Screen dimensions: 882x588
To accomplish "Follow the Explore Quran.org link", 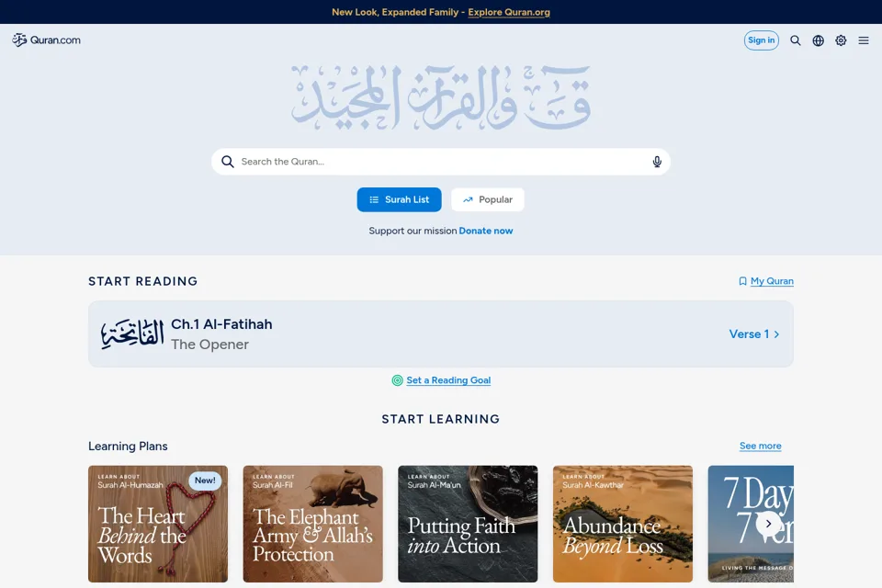I will [x=508, y=12].
